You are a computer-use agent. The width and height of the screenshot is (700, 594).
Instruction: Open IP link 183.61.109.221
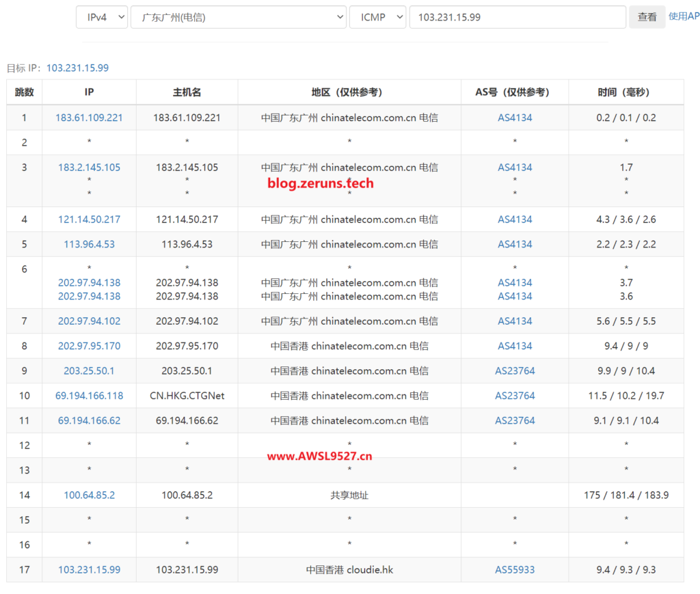pyautogui.click(x=89, y=118)
